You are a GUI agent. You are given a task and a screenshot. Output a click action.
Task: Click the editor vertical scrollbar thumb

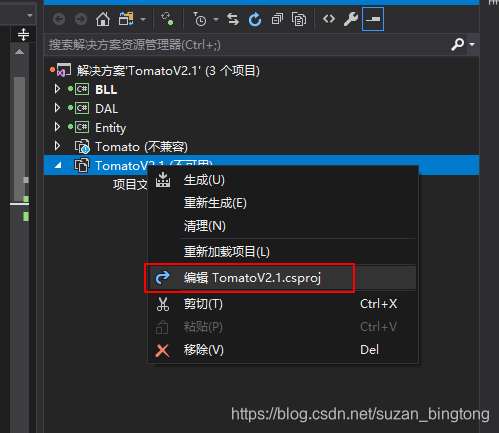click(19, 139)
